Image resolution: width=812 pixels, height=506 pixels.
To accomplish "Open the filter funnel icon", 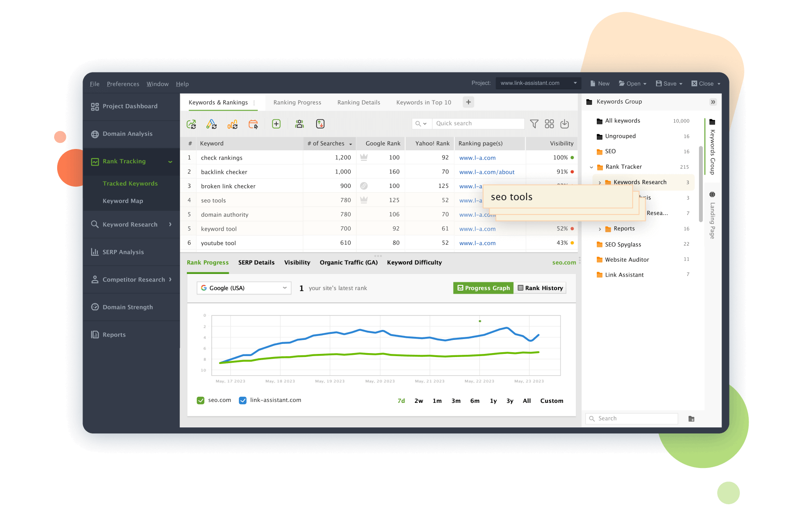I will pos(534,124).
